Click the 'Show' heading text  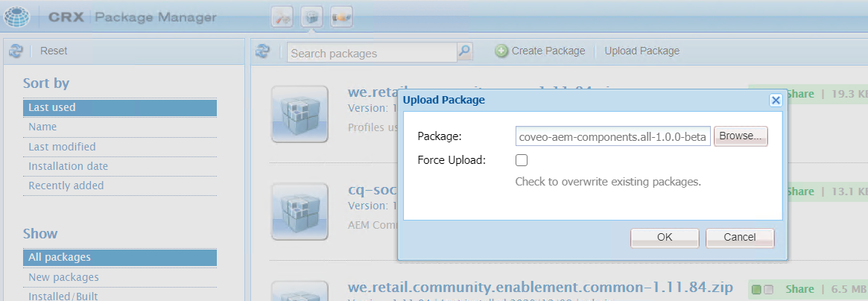(x=39, y=233)
